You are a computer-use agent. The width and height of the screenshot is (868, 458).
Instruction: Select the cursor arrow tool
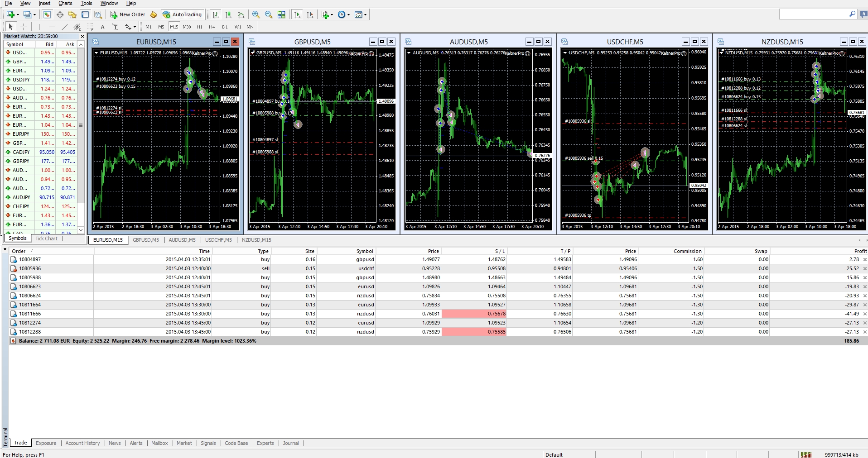pyautogui.click(x=11, y=27)
